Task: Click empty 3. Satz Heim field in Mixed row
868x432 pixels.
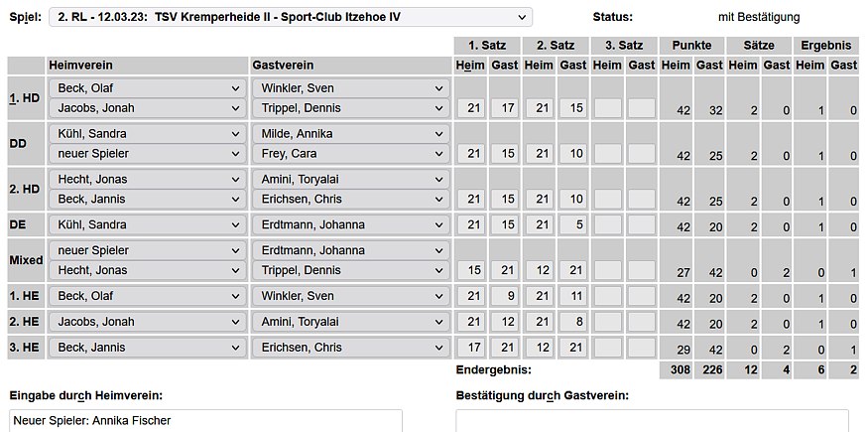Action: pos(607,271)
